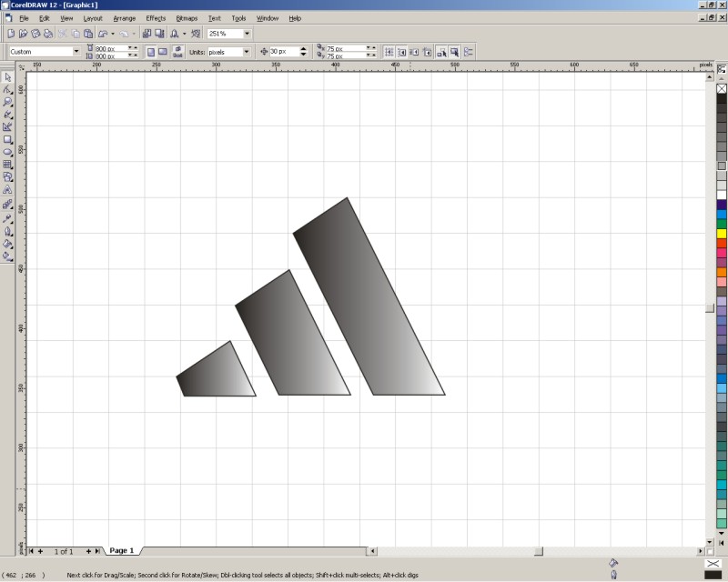This screenshot has height=582, width=728.
Task: Open the Effects menu
Action: click(156, 18)
